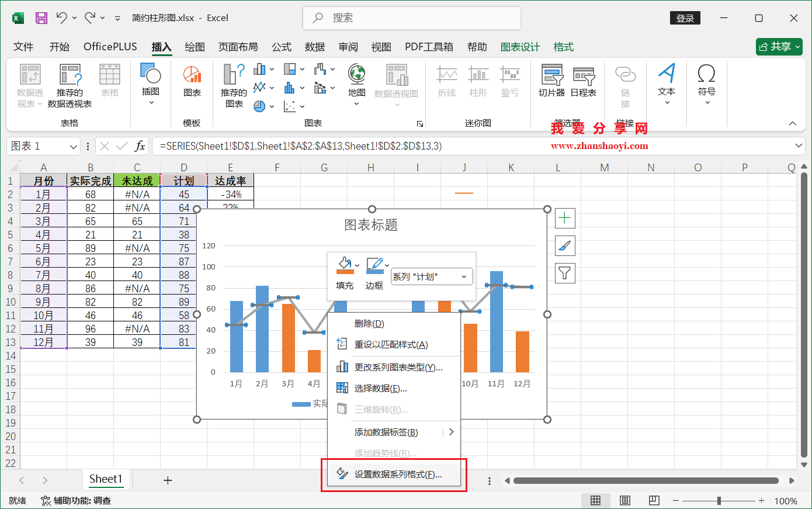812x509 pixels.
Task: Switch to the 图表设计 ribbon tab
Action: pyautogui.click(x=520, y=47)
